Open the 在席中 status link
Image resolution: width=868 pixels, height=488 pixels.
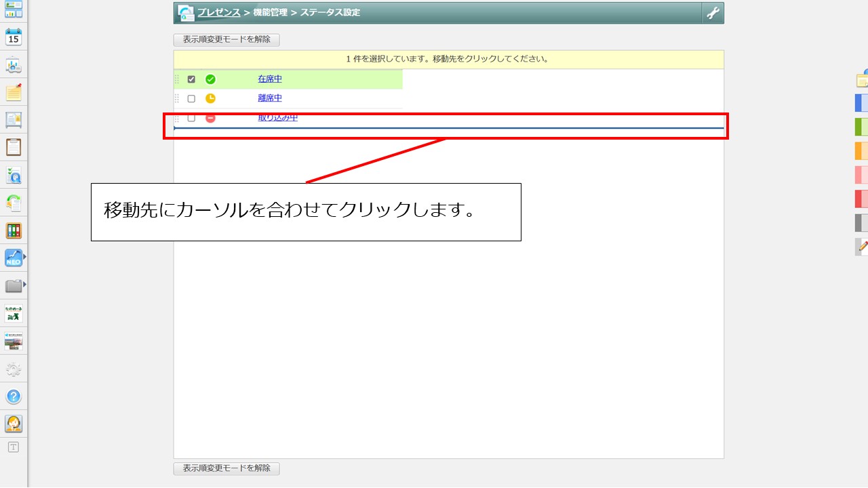tap(269, 79)
